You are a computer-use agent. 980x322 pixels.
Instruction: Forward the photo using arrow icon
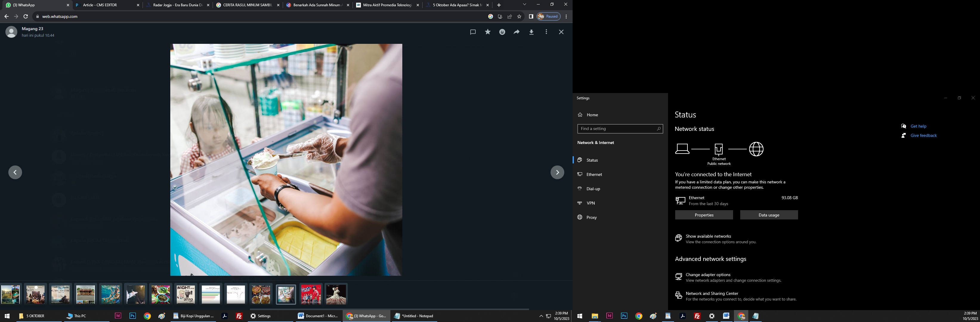point(517,32)
